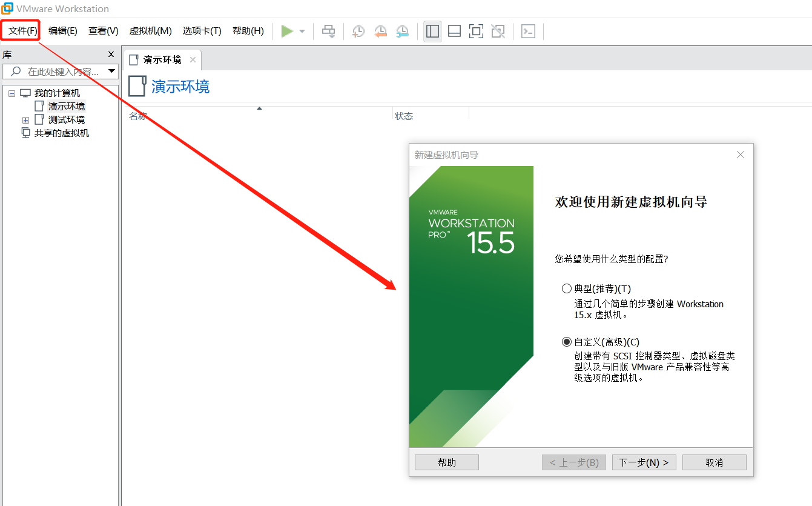The height and width of the screenshot is (506, 812).
Task: Open the console view terminal icon
Action: [528, 31]
